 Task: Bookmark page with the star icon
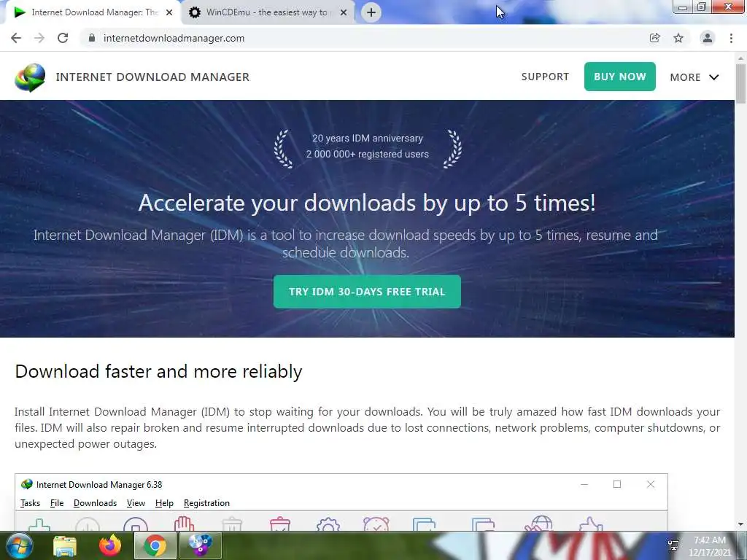pos(678,38)
